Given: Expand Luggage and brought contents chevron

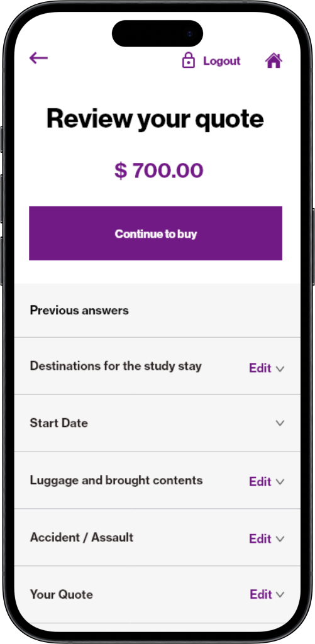Looking at the screenshot, I should point(280,482).
